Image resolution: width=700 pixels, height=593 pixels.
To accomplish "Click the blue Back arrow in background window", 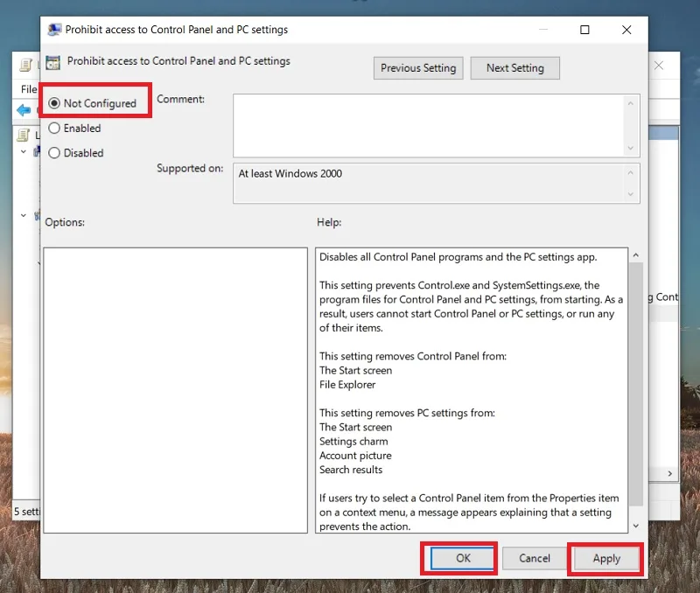I will click(24, 109).
